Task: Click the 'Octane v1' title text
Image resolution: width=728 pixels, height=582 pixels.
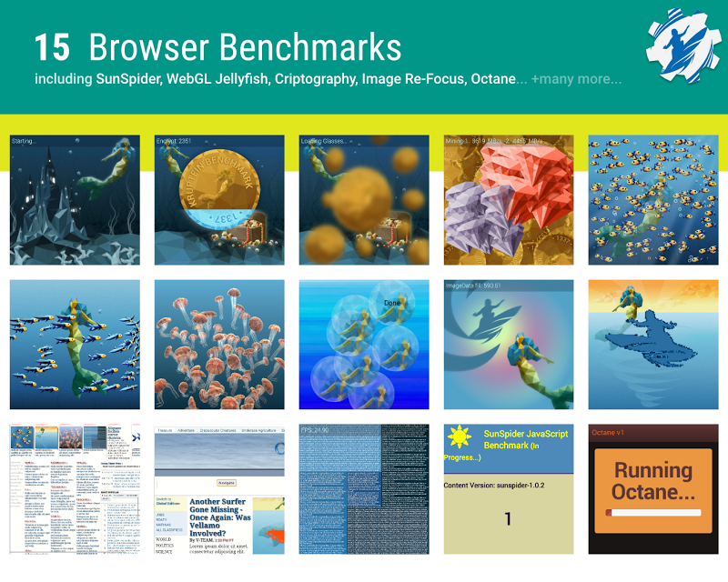Action: (608, 433)
